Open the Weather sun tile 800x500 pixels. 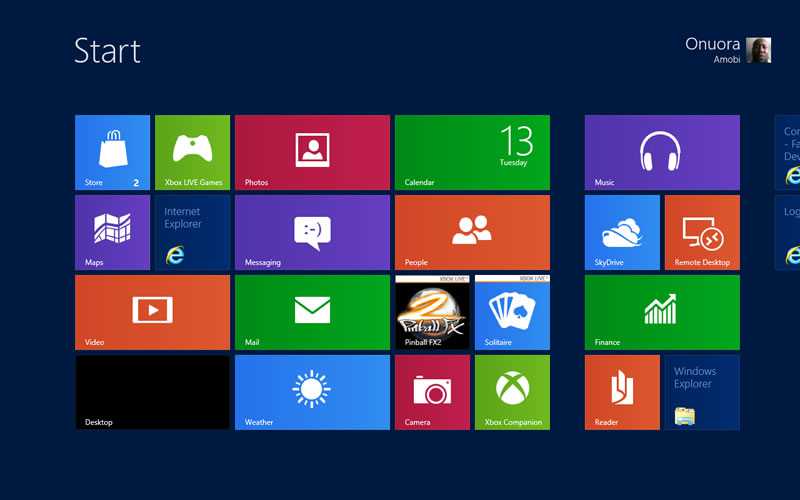[312, 392]
